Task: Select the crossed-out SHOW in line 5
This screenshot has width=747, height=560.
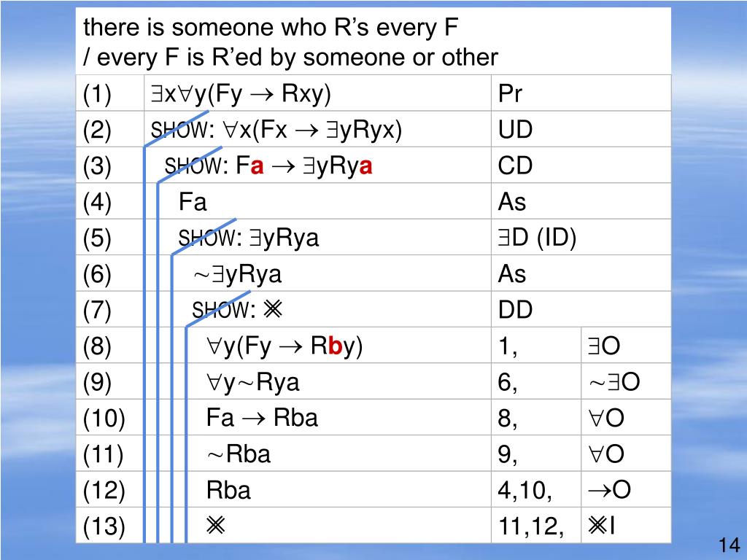Action: (206, 238)
